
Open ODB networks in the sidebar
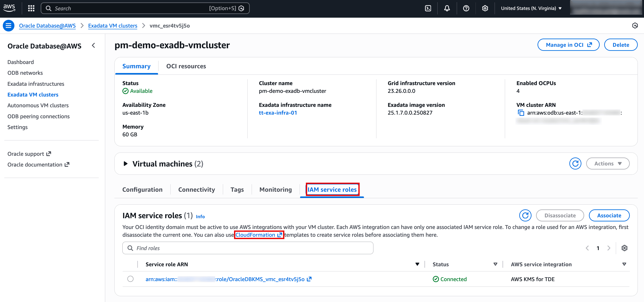click(x=25, y=73)
